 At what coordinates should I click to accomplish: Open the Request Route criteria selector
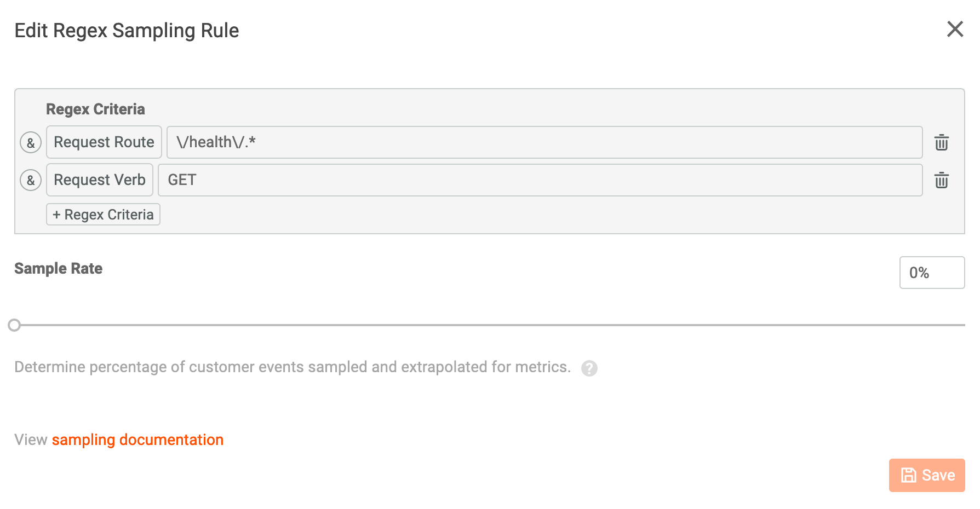104,142
